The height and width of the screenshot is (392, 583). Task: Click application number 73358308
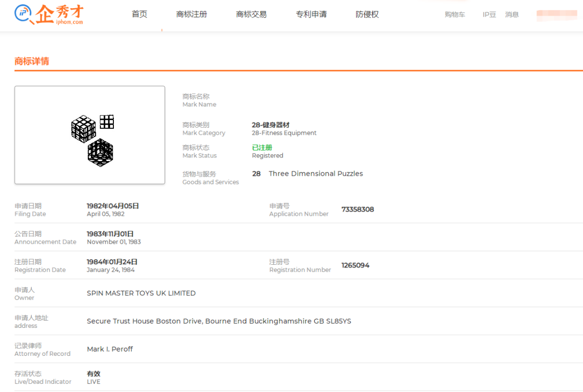pos(358,209)
